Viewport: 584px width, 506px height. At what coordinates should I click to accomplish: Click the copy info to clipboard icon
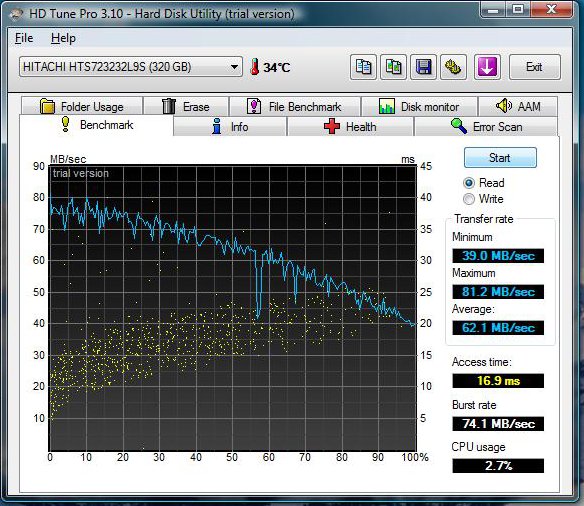[x=363, y=67]
